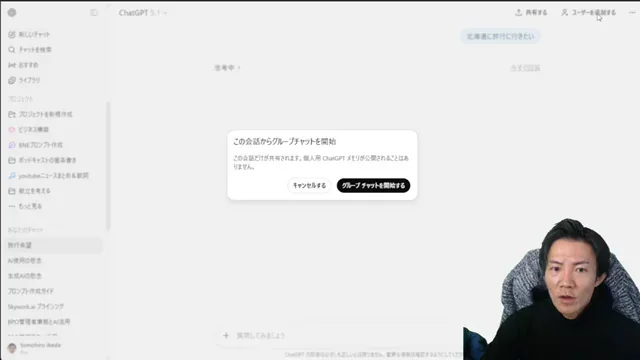This screenshot has height=360, width=640.
Task: Collapse the sidebar with the panel toggle icon
Action: coord(94,13)
